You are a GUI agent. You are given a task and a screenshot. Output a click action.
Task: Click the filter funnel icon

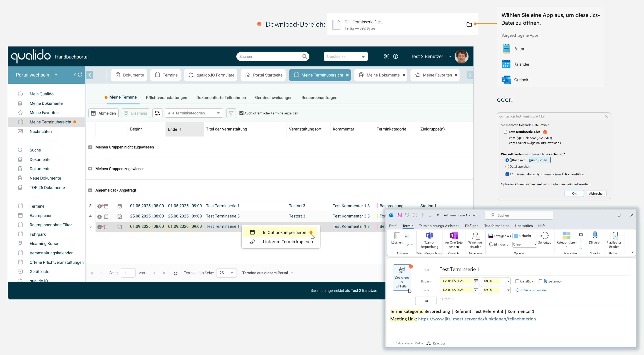click(x=231, y=113)
